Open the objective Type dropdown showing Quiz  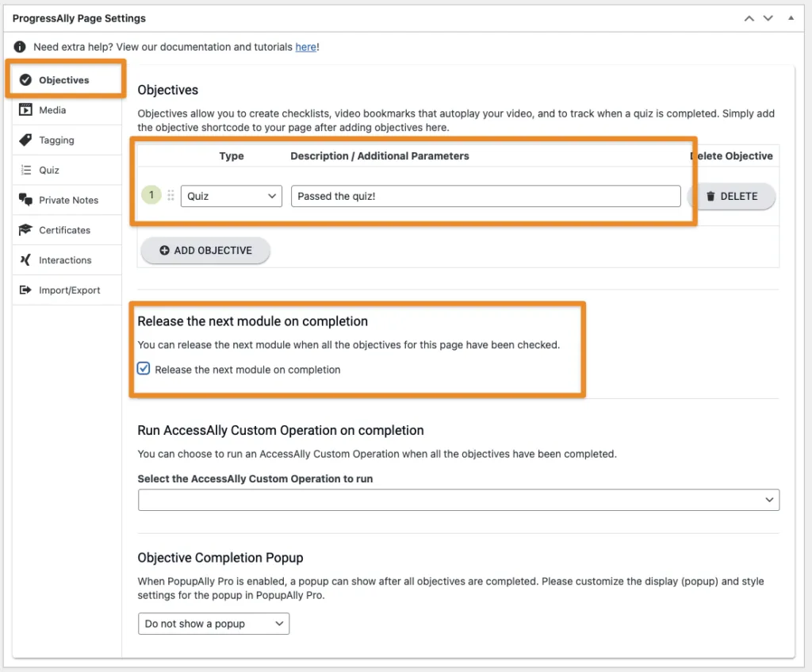pyautogui.click(x=231, y=196)
